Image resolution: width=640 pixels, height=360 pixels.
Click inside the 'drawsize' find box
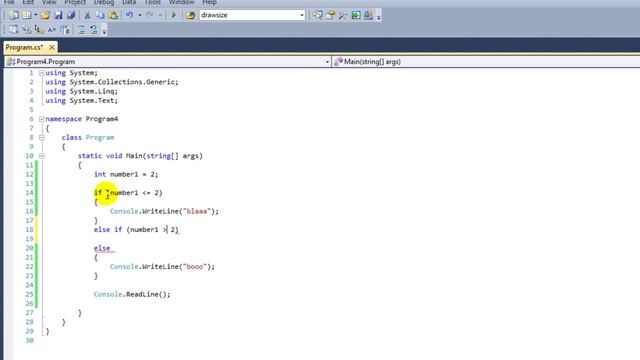[249, 16]
